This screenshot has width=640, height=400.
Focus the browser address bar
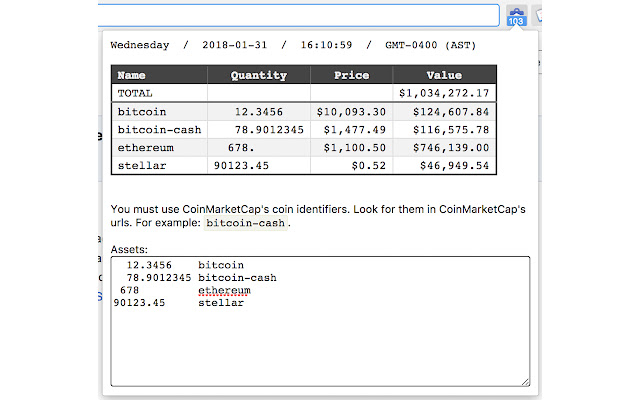pyautogui.click(x=298, y=16)
